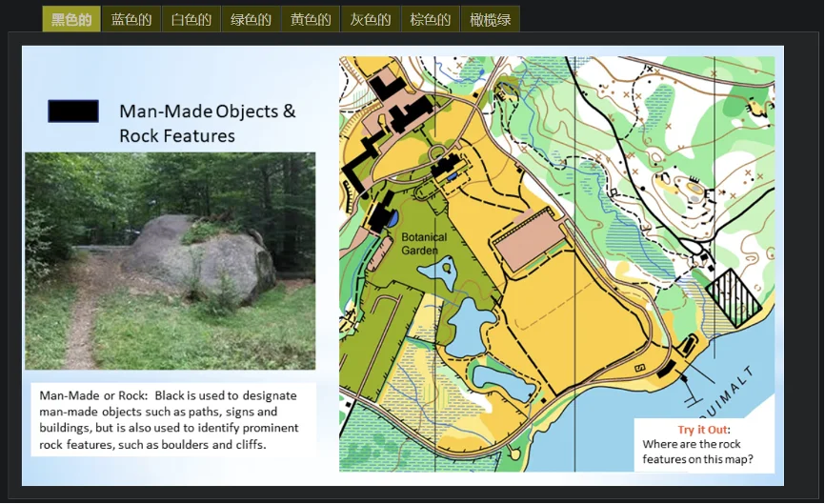Click the boulder photograph

click(170, 261)
